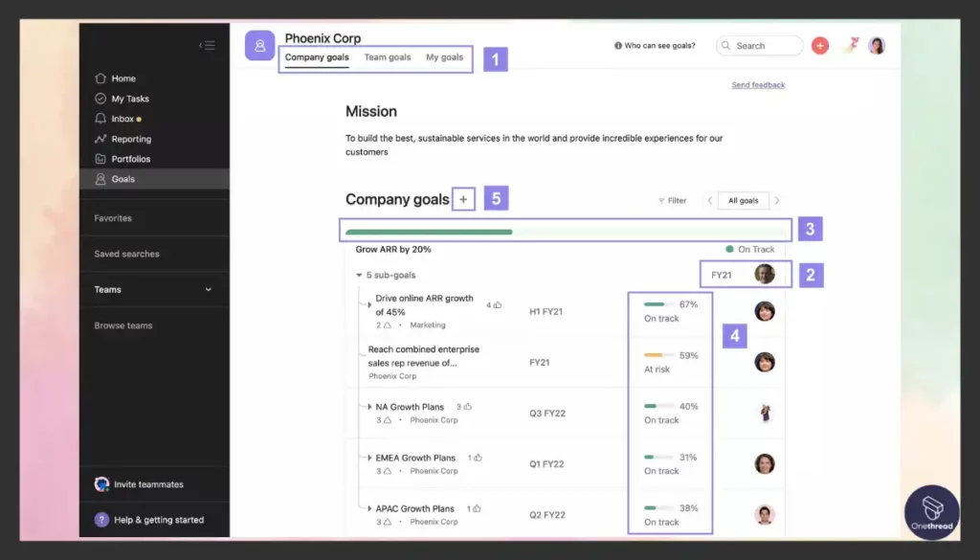This screenshot has width=980, height=560.
Task: Expand the NA Growth Plans row
Action: (x=369, y=407)
